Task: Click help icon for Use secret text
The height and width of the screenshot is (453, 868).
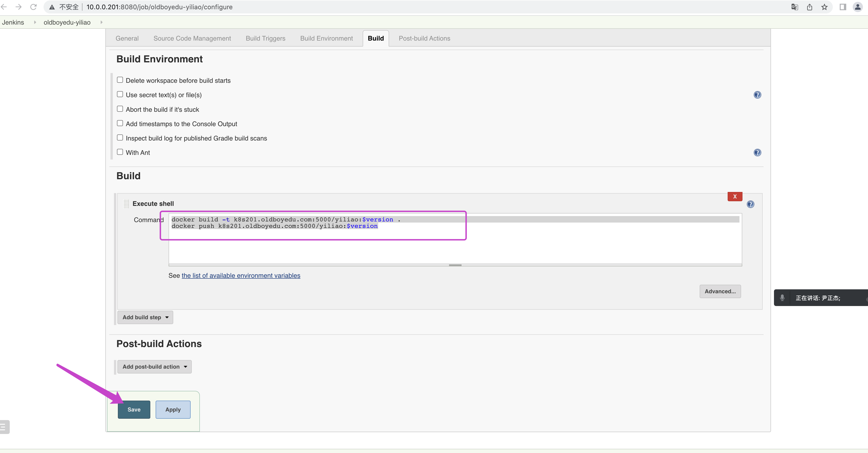Action: pos(757,95)
